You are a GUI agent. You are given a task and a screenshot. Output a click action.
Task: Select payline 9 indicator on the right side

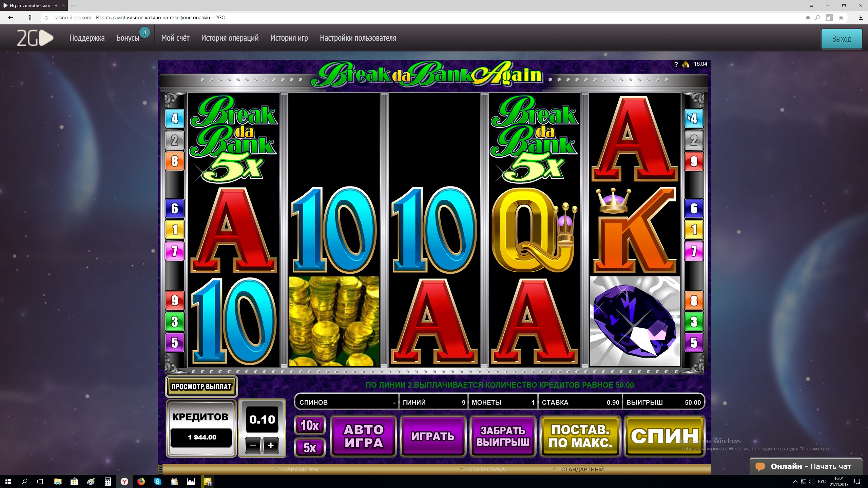[x=694, y=161]
